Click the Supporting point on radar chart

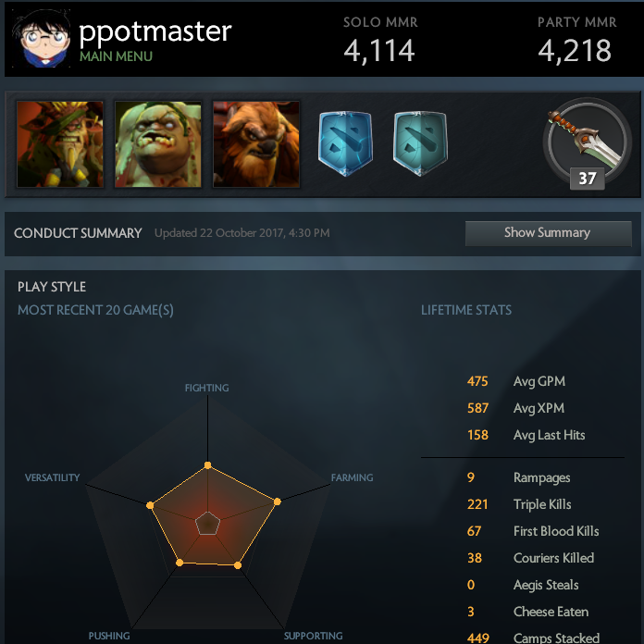pyautogui.click(x=238, y=565)
